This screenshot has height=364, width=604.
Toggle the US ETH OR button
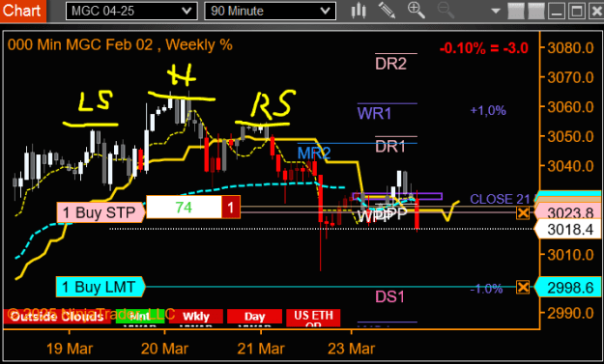[x=313, y=318]
